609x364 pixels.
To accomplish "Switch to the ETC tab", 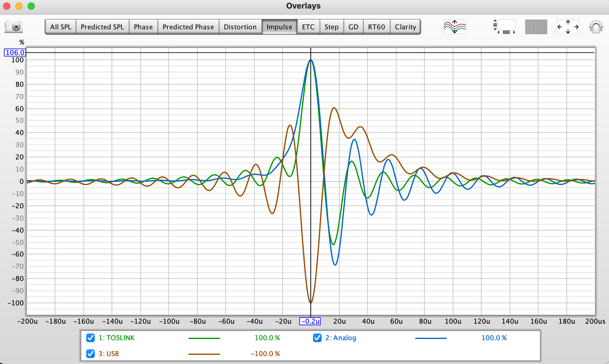I will (308, 27).
